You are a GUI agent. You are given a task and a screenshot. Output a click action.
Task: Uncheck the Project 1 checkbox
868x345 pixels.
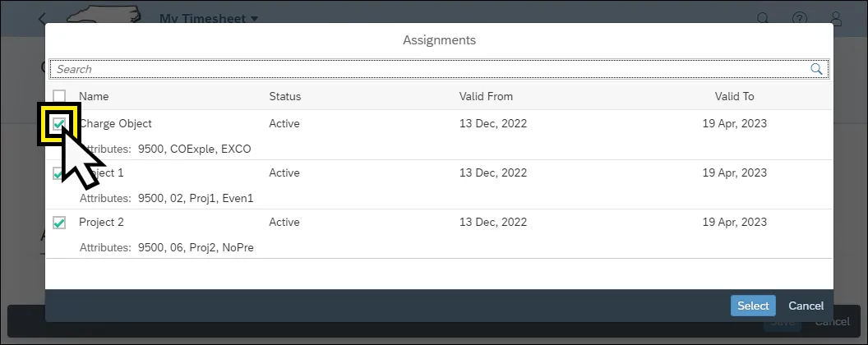58,173
